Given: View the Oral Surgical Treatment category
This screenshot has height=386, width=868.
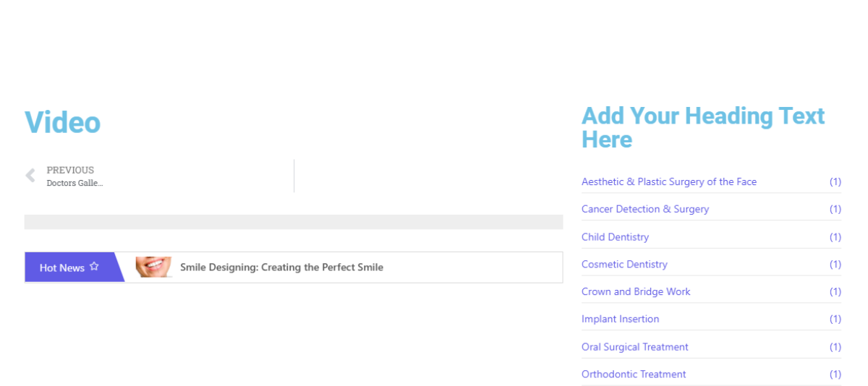Looking at the screenshot, I should [x=634, y=347].
